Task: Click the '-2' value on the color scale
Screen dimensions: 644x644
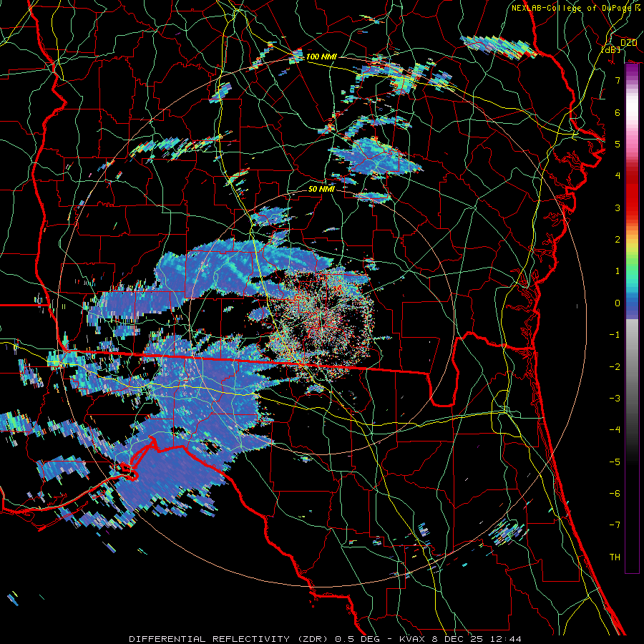Action: click(615, 367)
